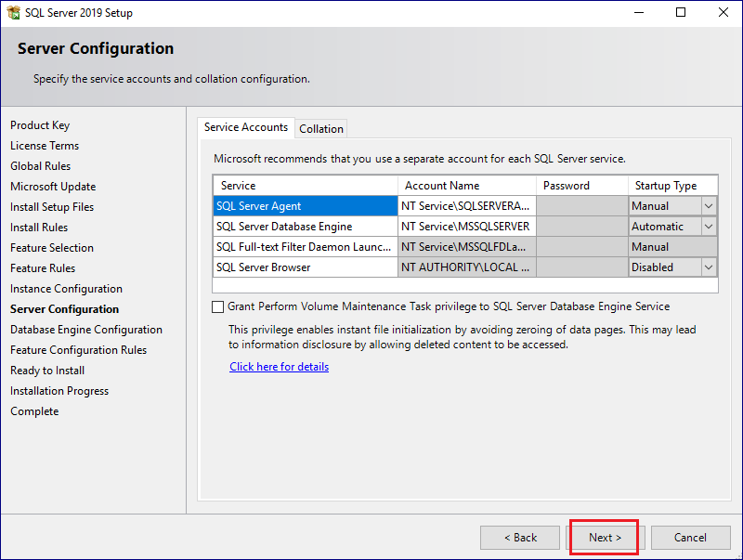Click License Terms step in sidebar
This screenshot has width=743, height=560.
point(45,146)
